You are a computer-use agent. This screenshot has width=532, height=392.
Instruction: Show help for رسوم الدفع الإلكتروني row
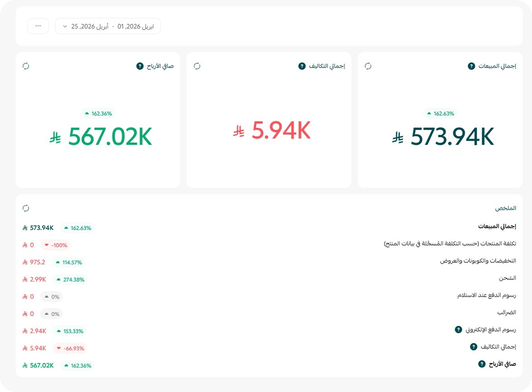[x=458, y=329]
